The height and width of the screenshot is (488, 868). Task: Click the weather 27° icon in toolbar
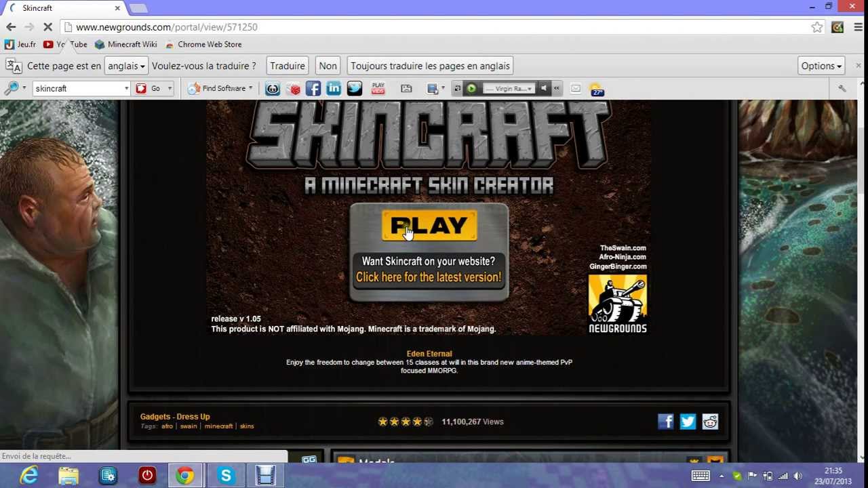[596, 89]
